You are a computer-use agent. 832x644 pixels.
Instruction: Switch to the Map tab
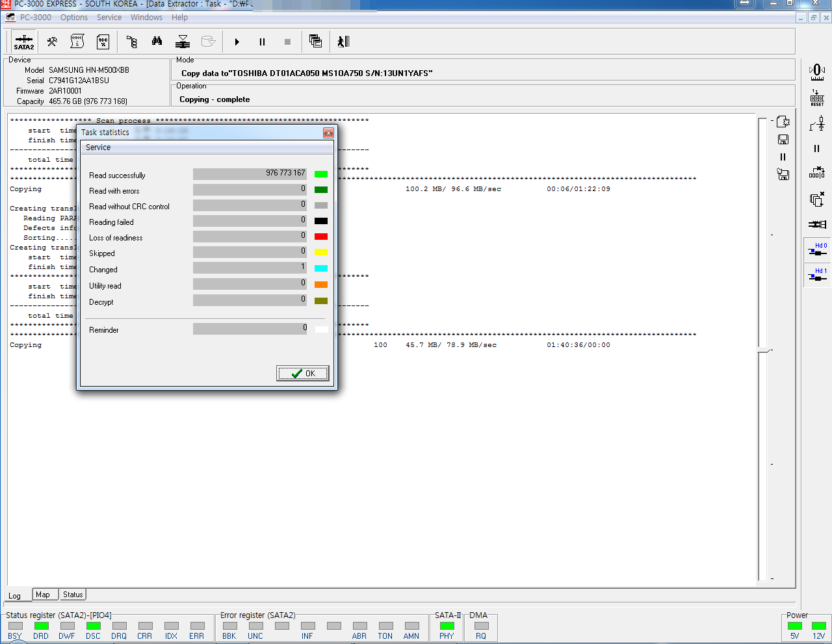43,595
